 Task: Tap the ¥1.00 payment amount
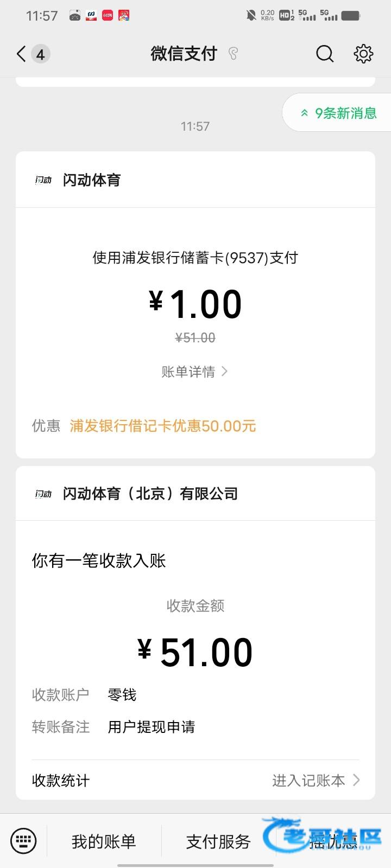(195, 304)
